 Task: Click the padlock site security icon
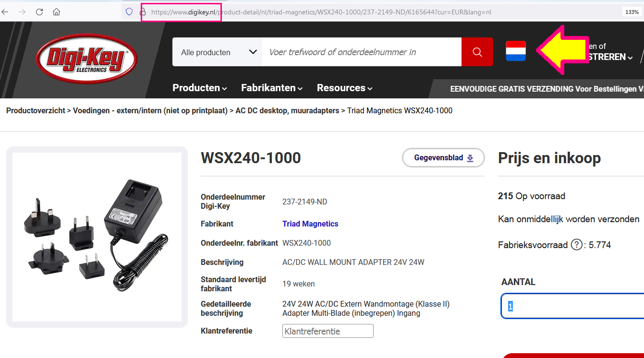pyautogui.click(x=143, y=12)
